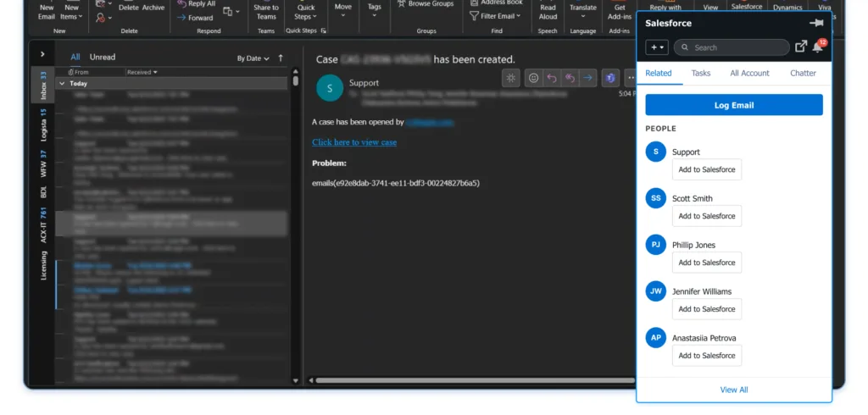Open the Filter Email dropdown
This screenshot has height=415, width=868.
tap(495, 16)
